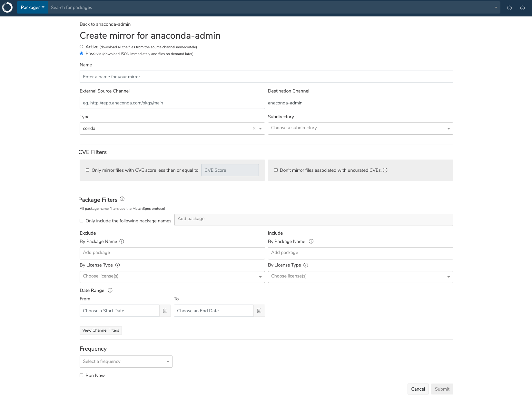Click Add package field for only-include filter
The width and height of the screenshot is (532, 399).
(x=314, y=220)
